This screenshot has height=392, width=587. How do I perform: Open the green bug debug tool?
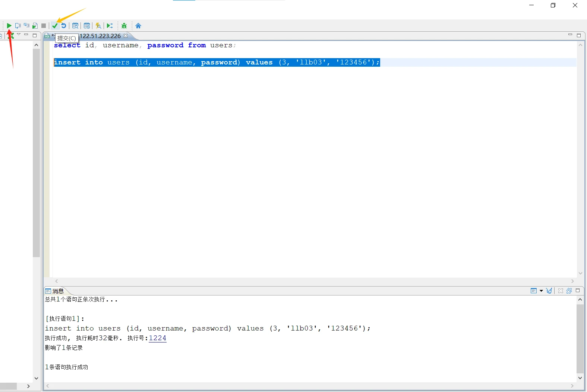pos(124,26)
